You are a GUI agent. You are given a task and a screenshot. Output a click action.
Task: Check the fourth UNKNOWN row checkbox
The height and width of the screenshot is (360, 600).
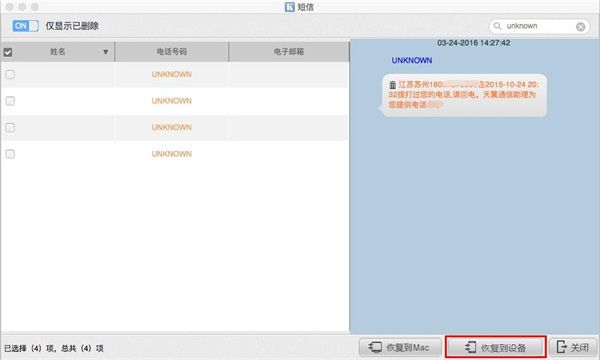point(10,154)
